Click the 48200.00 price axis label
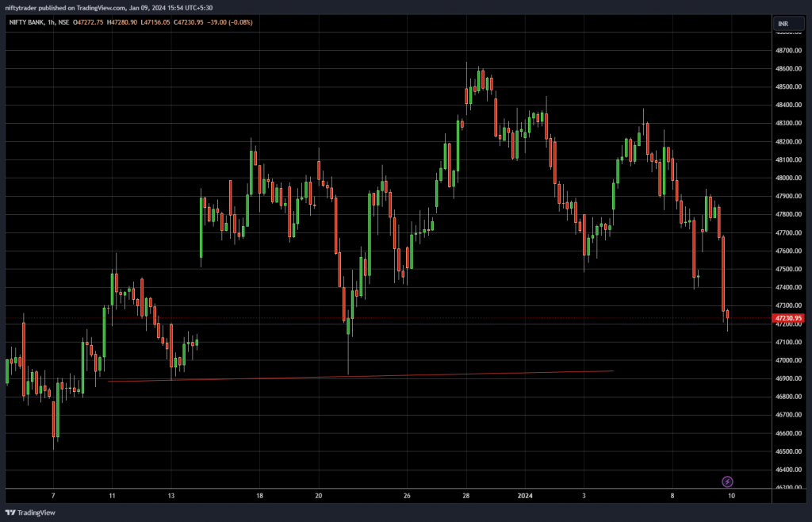The image size is (812, 522). pyautogui.click(x=788, y=142)
